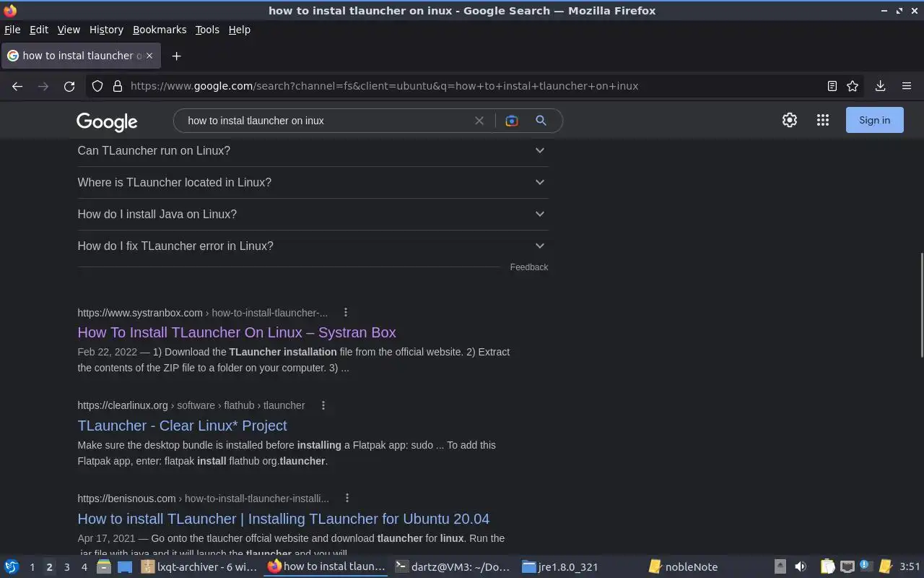Screen dimensions: 924x578
Task: Click the benisnous.com URL breadcrumb
Action: click(x=203, y=499)
